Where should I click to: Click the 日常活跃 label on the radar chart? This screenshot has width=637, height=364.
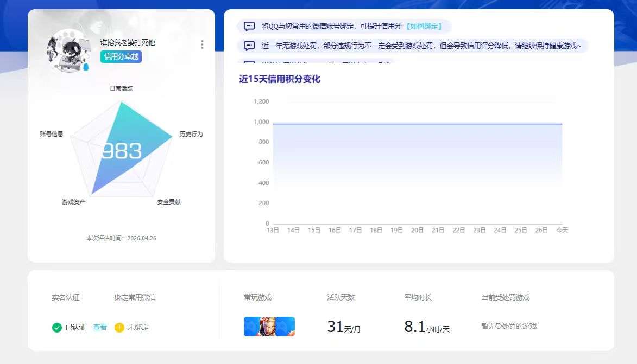click(121, 87)
